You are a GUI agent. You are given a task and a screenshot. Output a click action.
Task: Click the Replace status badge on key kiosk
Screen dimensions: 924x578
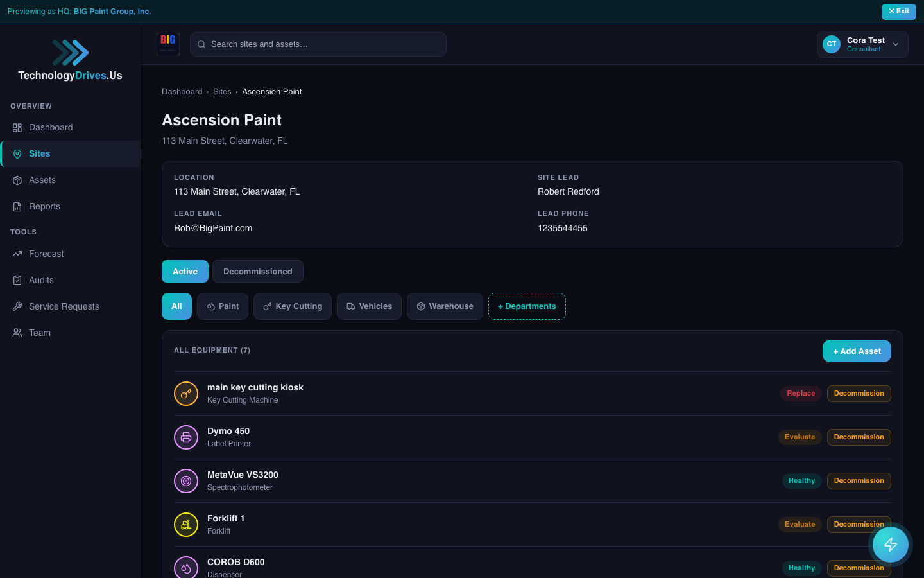click(800, 394)
